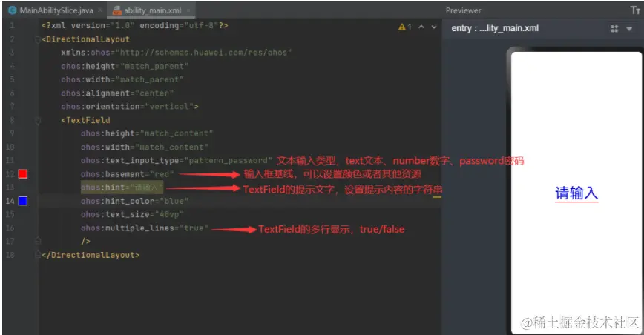Click the red color swatch on line 12
Image resolution: width=644 pixels, height=335 pixels.
(23, 174)
